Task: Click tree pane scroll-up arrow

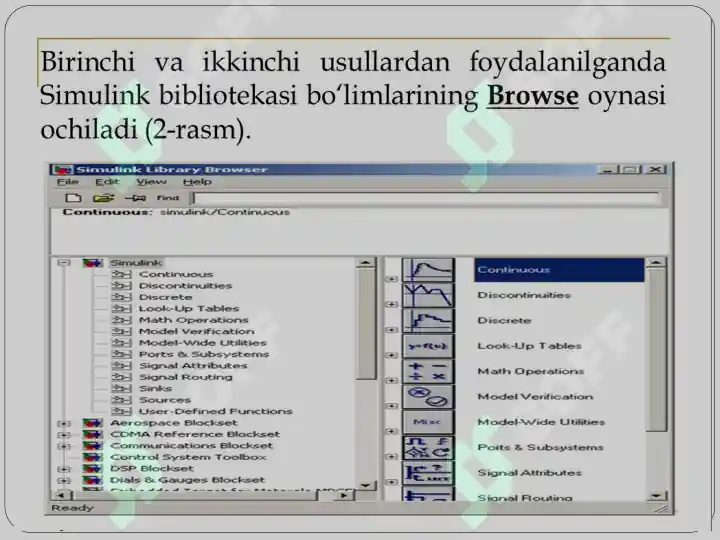Action: point(366,263)
